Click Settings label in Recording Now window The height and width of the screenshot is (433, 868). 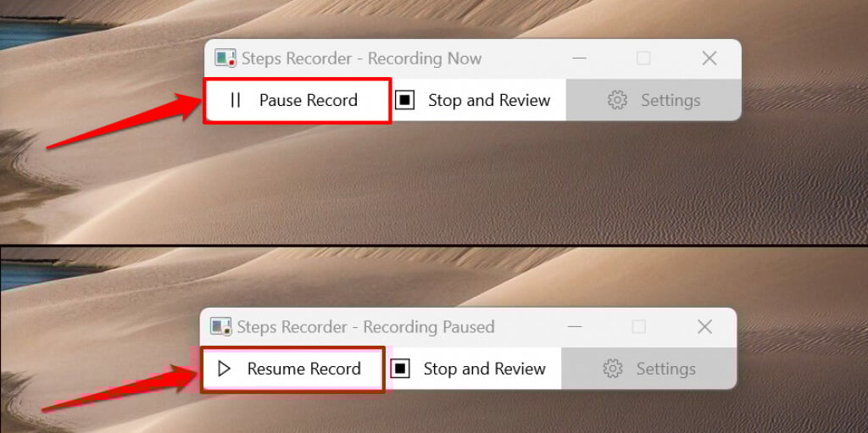point(670,100)
